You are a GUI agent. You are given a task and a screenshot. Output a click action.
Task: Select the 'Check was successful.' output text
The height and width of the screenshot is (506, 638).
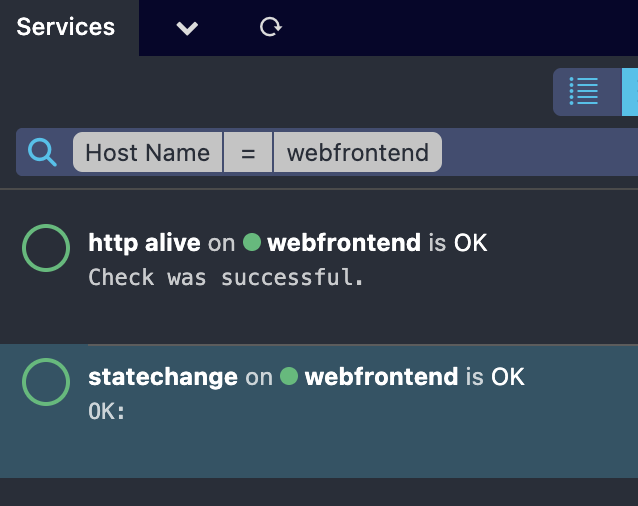(x=226, y=277)
